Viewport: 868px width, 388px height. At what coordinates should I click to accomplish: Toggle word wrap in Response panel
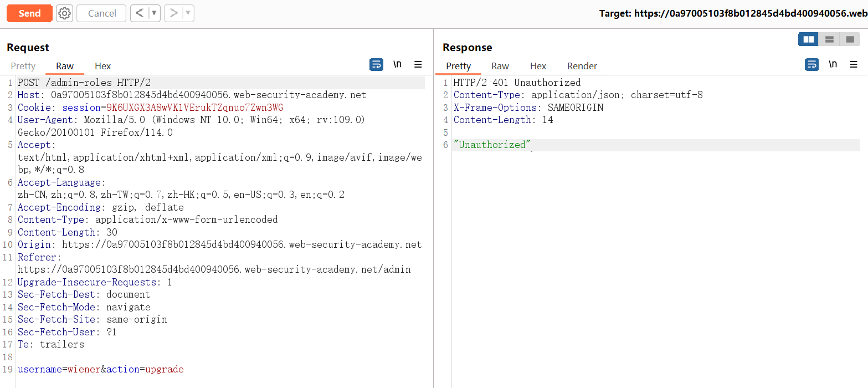[811, 65]
